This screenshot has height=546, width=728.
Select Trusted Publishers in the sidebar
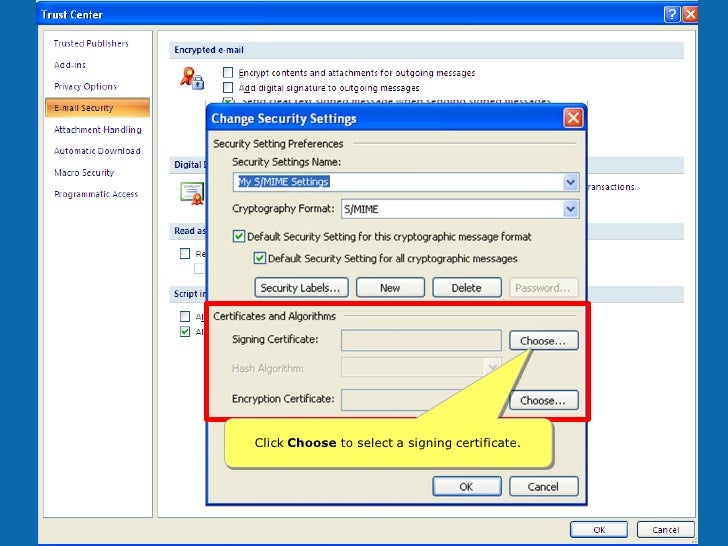(91, 43)
